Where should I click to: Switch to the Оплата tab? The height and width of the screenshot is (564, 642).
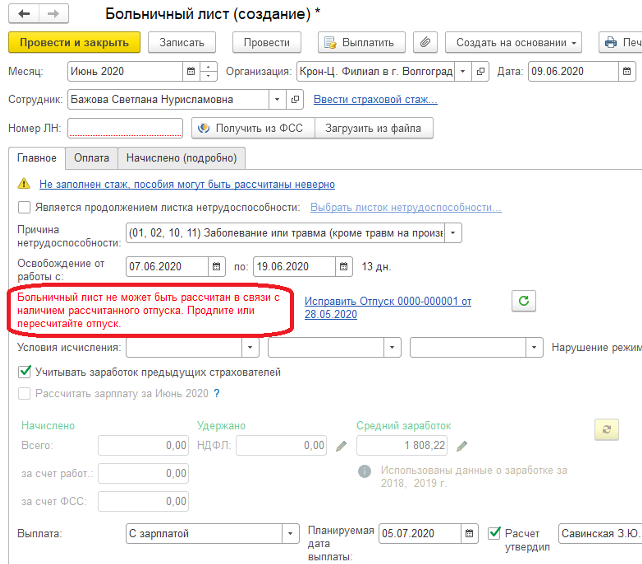click(x=92, y=158)
